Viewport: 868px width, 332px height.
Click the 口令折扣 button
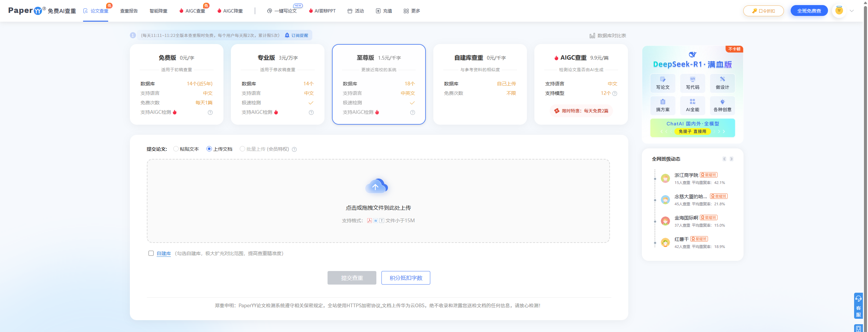coord(763,11)
